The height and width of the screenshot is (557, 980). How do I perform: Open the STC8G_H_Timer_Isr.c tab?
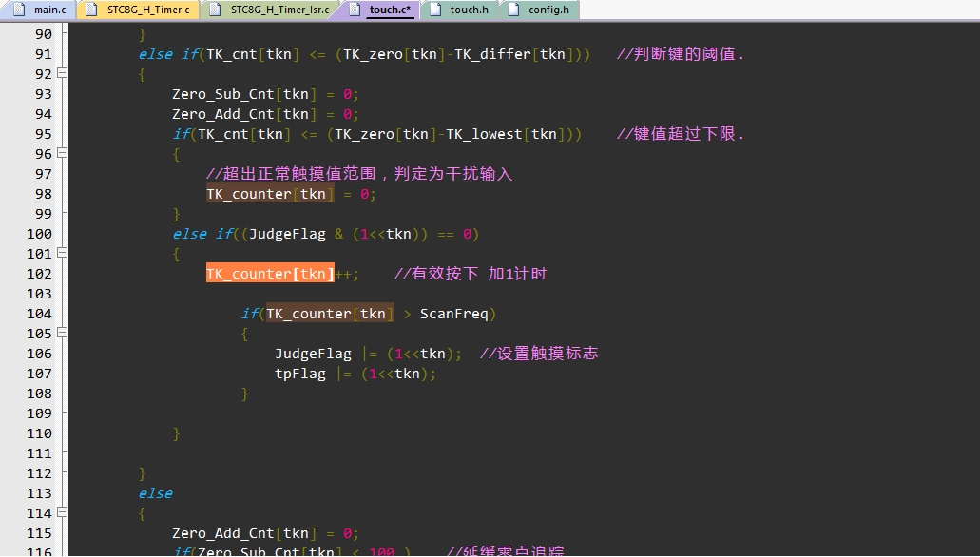pos(271,10)
